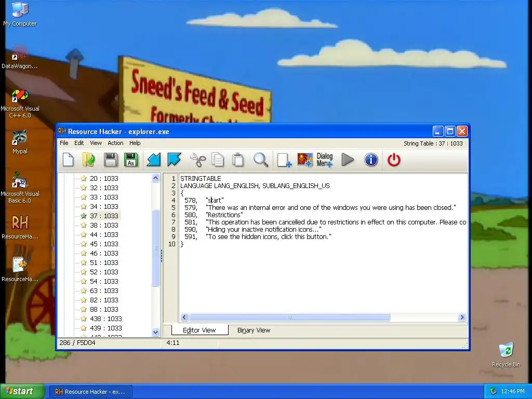The image size is (532, 399).
Task: Click the taskbar clock showing 12:46 PM
Action: pyautogui.click(x=512, y=391)
